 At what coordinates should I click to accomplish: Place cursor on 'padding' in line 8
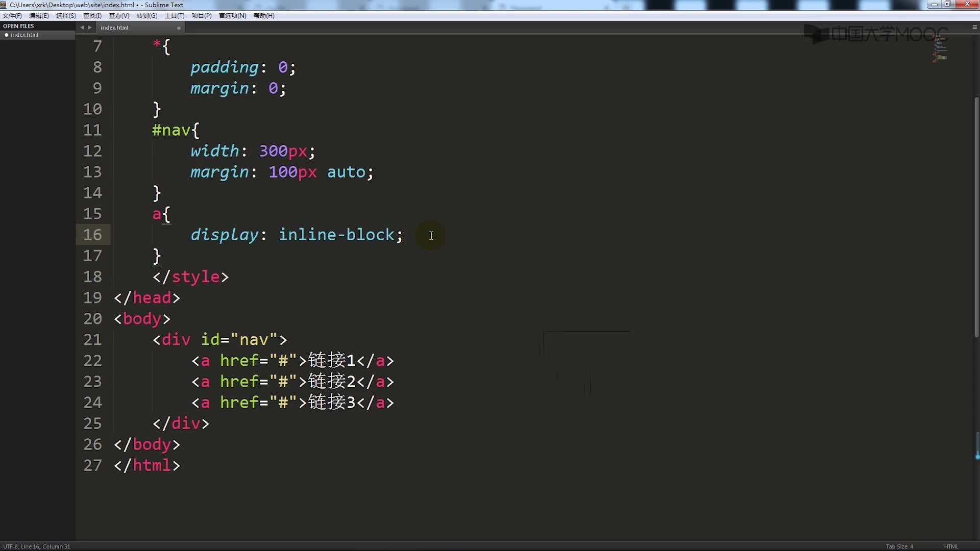[x=224, y=67]
